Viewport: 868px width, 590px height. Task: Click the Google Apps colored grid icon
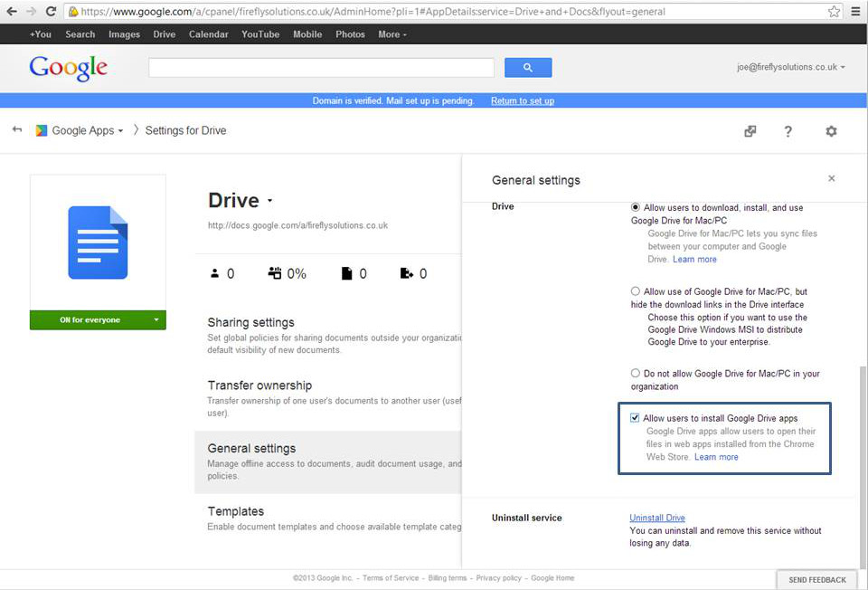click(x=40, y=130)
